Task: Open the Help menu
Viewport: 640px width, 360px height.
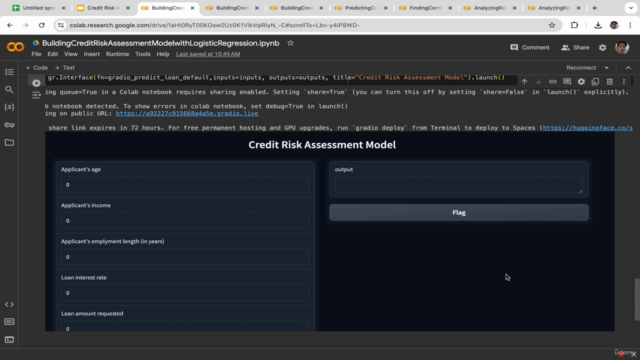Action: [x=163, y=54]
